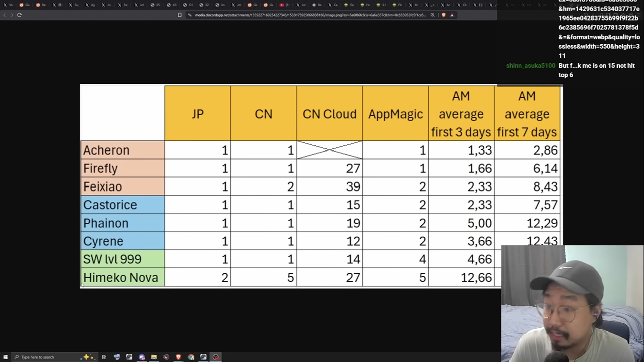Click the zoom magnifier in the address bar
Image resolution: width=644 pixels, height=362 pixels.
pos(433,15)
